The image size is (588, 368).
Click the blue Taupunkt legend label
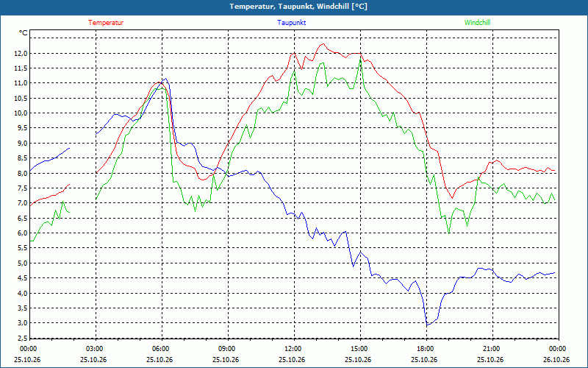[291, 23]
